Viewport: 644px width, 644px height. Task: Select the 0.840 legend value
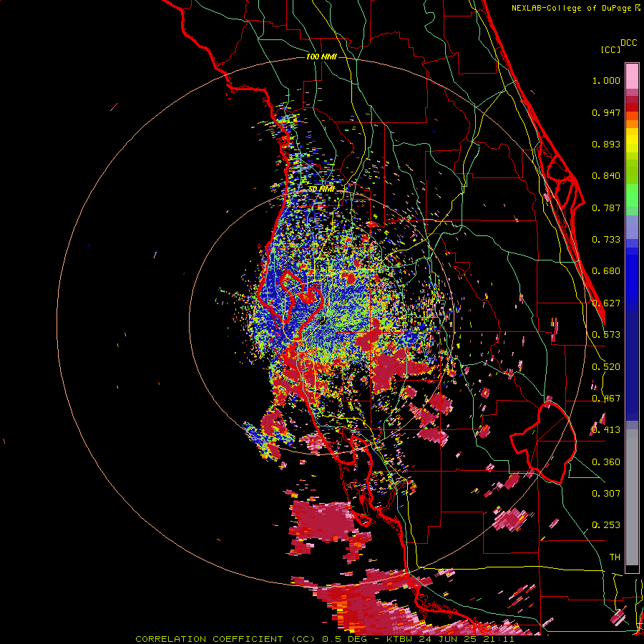pyautogui.click(x=606, y=176)
